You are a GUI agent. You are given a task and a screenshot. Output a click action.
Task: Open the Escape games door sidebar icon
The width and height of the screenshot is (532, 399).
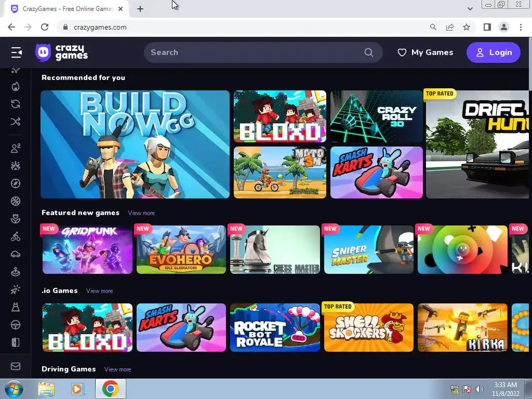[16, 342]
